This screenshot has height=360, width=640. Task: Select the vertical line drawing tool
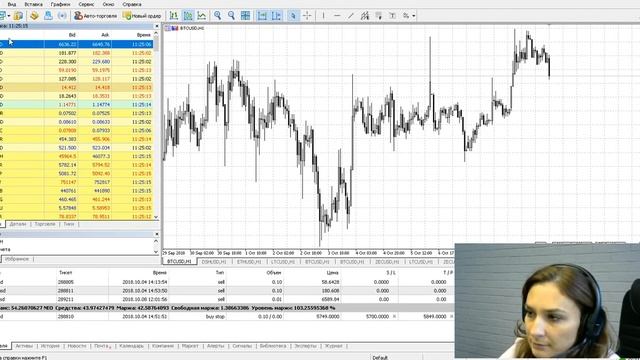pyautogui.click(x=323, y=16)
